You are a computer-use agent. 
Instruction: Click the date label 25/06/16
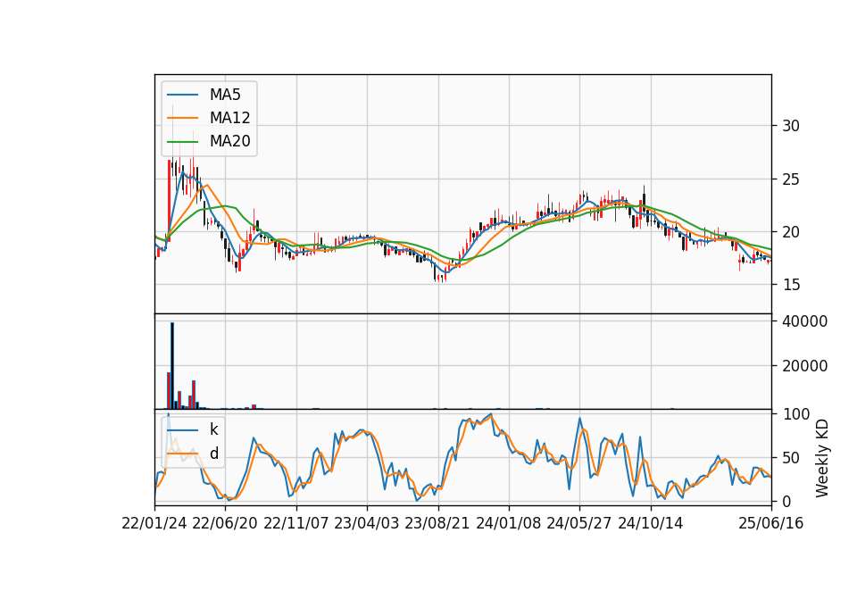pos(771,523)
